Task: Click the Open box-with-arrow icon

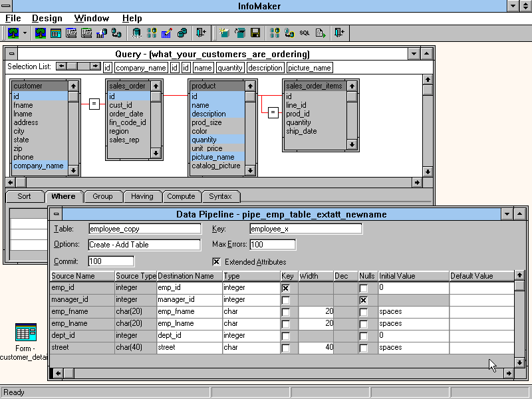Action: pos(240,33)
